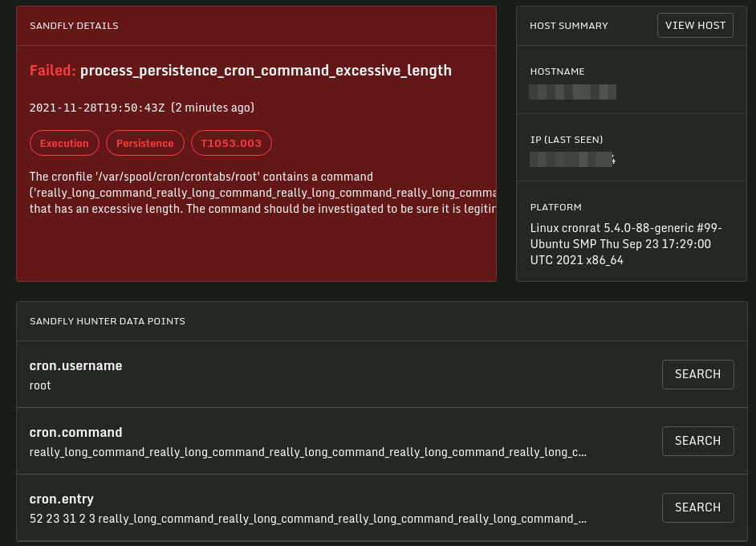Click the cron.entry value starting with 52 23 31
The image size is (756, 546).
[x=307, y=519]
